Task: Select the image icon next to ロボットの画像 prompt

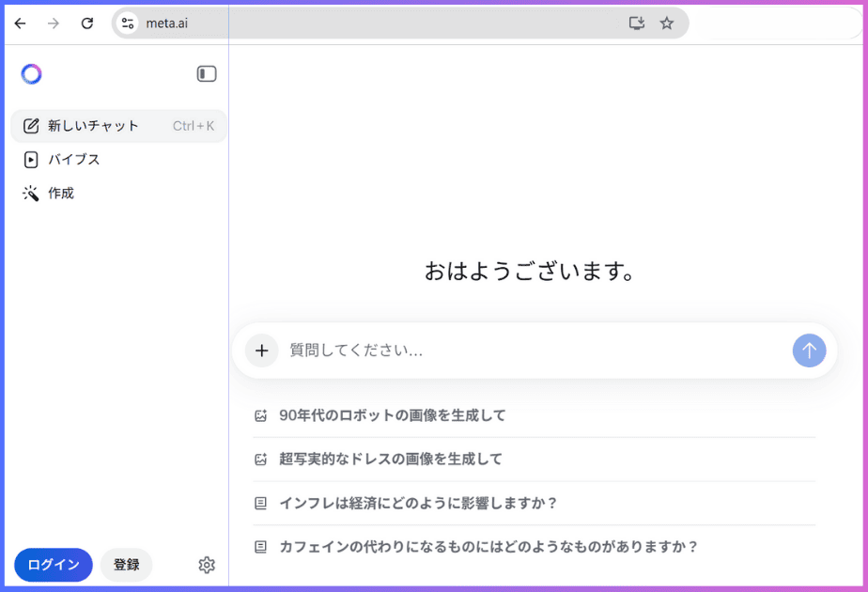Action: click(x=260, y=414)
